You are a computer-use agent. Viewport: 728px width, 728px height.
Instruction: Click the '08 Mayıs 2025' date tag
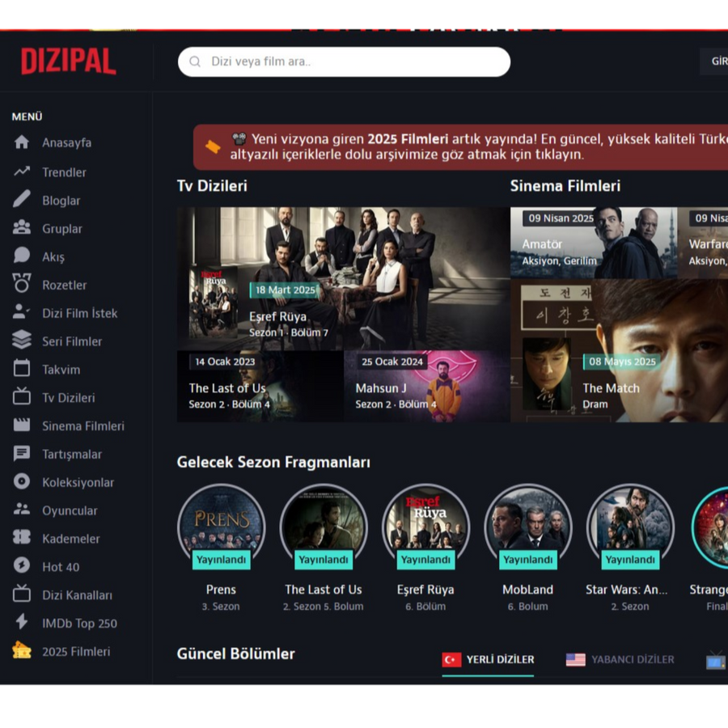click(x=622, y=362)
